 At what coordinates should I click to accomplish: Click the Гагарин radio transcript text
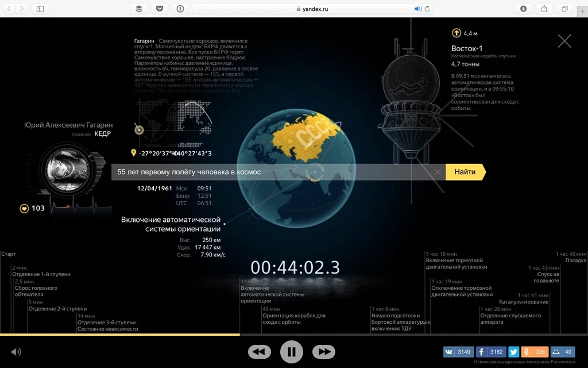(196, 66)
